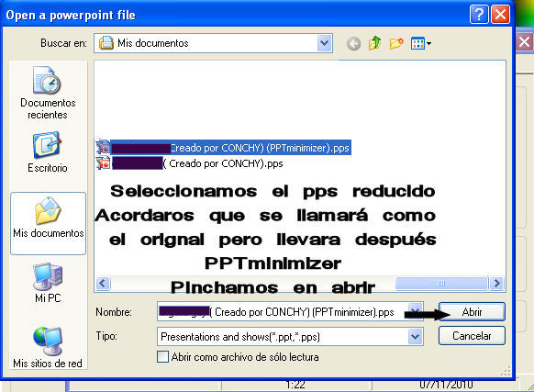
Task: Go up one folder level
Action: (374, 43)
